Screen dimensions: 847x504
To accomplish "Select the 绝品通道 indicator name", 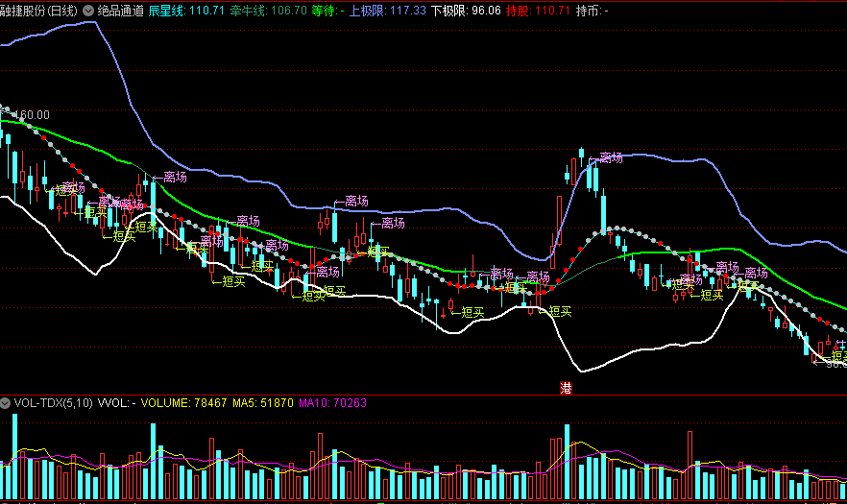I will pos(120,11).
